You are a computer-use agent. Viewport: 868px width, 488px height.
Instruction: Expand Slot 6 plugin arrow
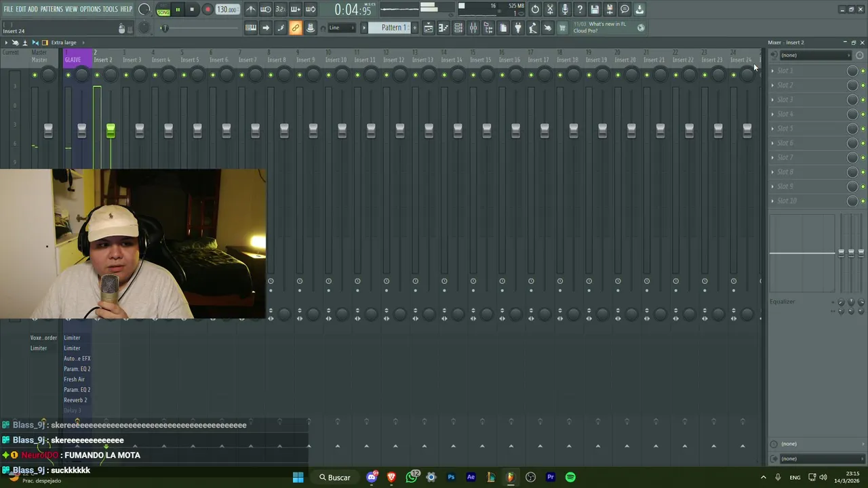click(772, 143)
